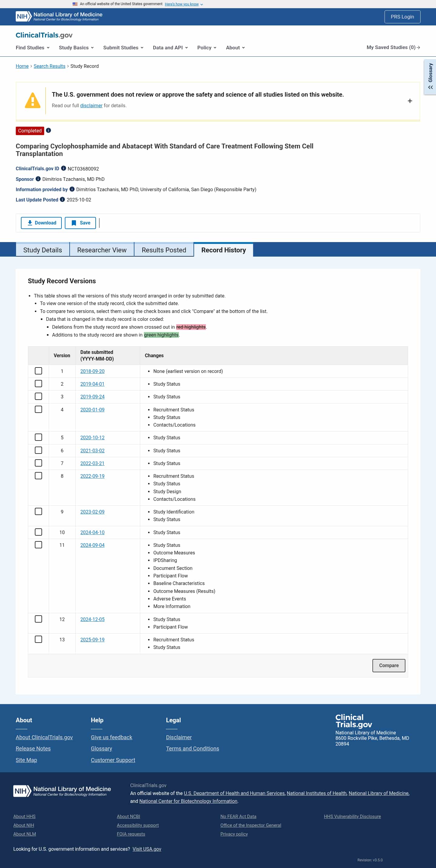
Task: Click the yellow warning triangle icon
Action: (x=33, y=100)
